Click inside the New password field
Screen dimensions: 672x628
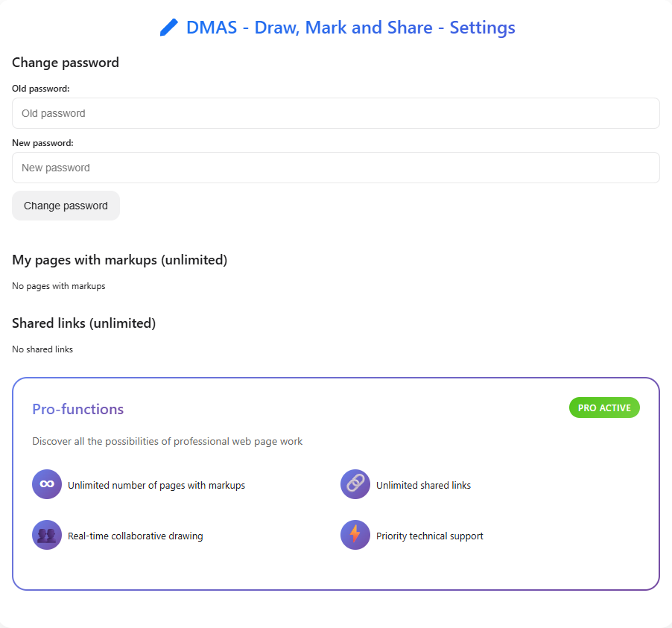[x=335, y=168]
